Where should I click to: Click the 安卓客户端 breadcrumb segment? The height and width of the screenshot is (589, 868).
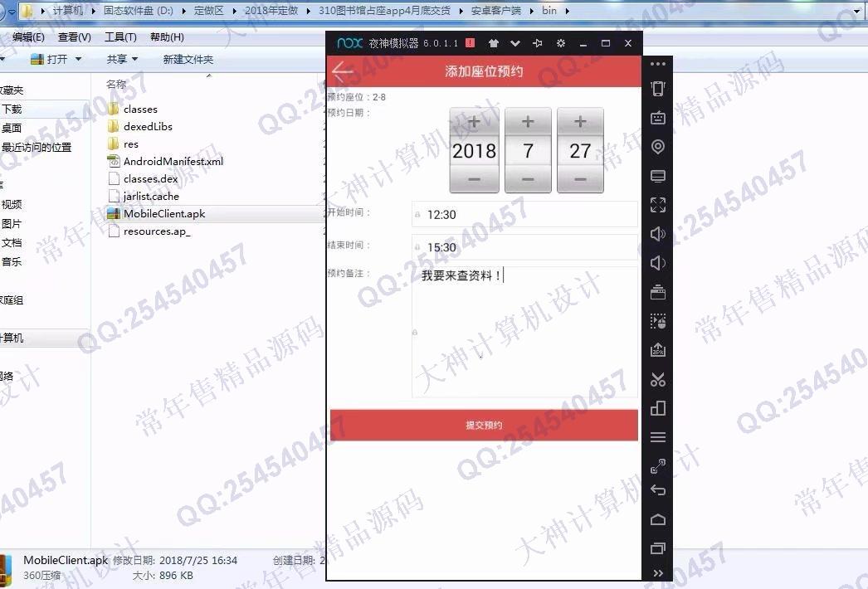pyautogui.click(x=495, y=10)
